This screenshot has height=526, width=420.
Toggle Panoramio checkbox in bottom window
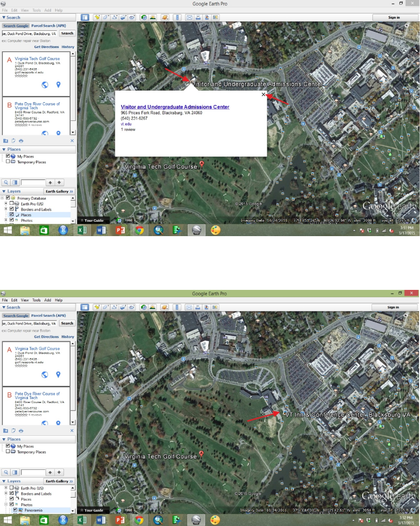click(x=15, y=510)
